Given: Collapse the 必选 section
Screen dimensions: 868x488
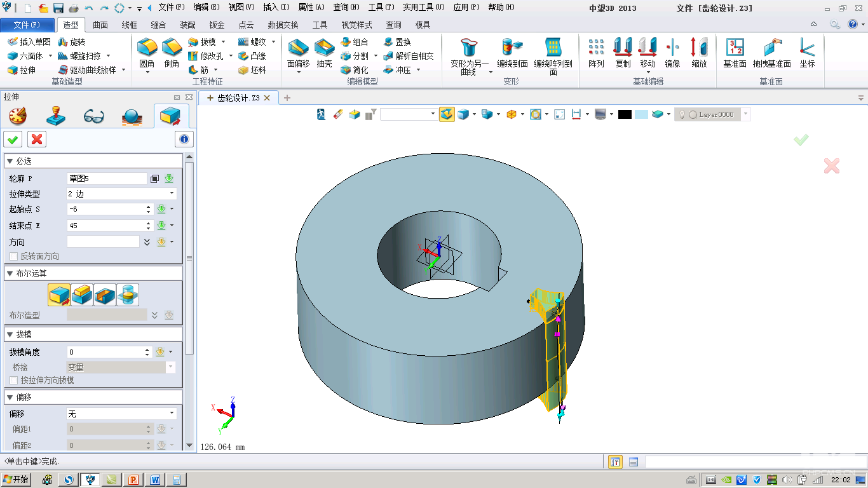Looking at the screenshot, I should [10, 161].
